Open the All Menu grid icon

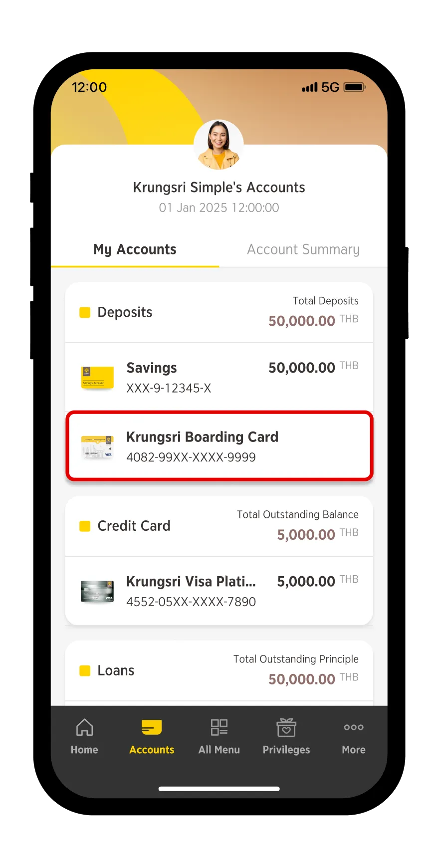219,727
